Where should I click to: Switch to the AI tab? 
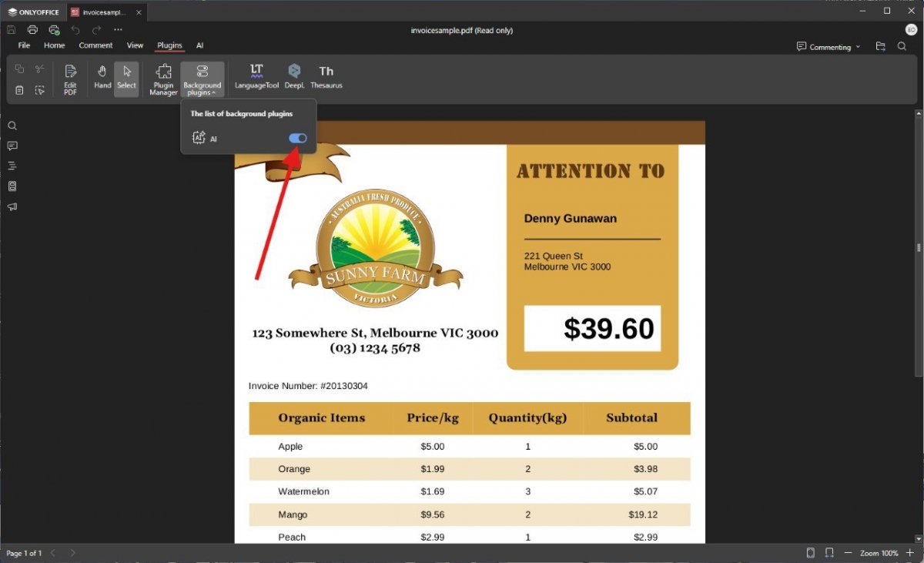tap(199, 45)
